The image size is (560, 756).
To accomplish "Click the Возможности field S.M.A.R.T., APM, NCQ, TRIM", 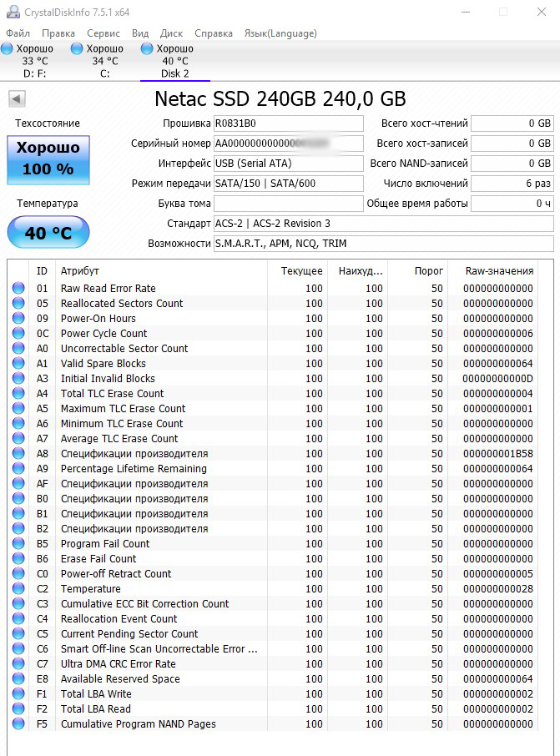I will (383, 244).
